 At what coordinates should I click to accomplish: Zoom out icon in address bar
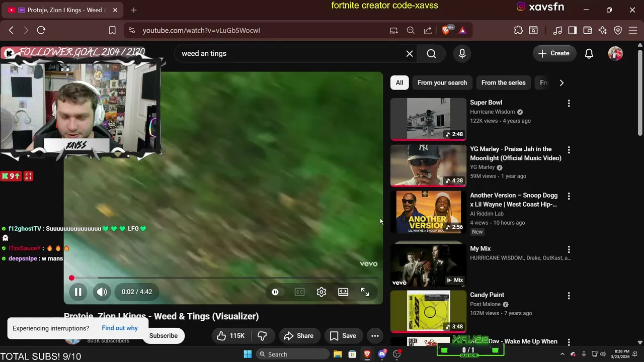point(411,30)
